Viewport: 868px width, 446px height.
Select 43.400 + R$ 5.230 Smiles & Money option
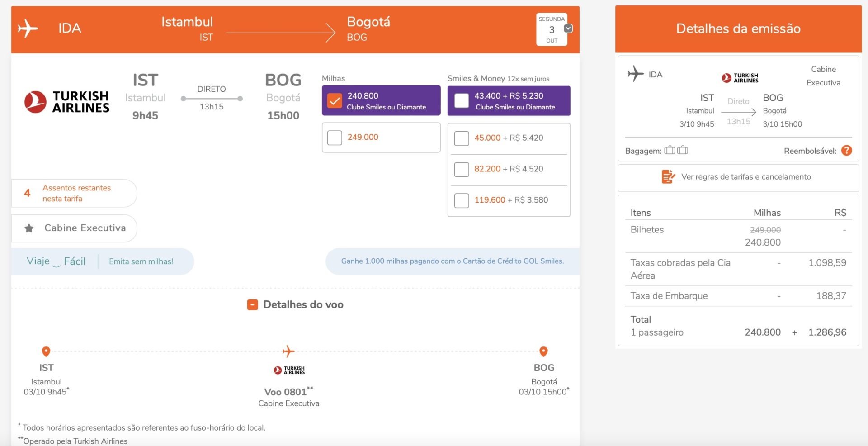[462, 101]
